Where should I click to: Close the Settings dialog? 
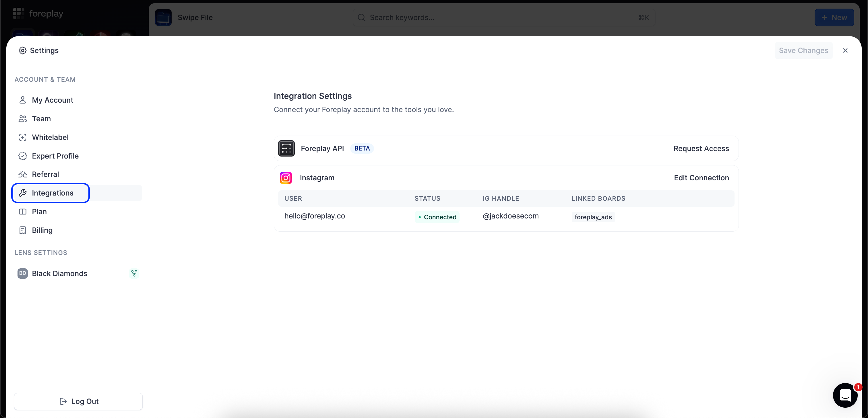point(845,50)
